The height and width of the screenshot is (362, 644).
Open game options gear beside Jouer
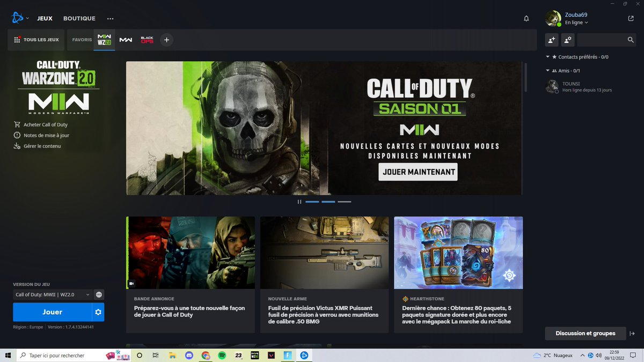98,312
